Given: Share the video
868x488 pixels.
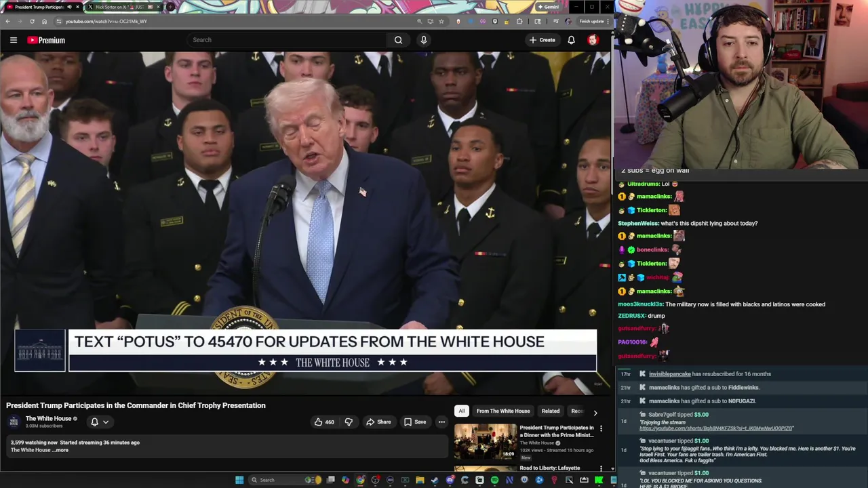Looking at the screenshot, I should point(378,422).
